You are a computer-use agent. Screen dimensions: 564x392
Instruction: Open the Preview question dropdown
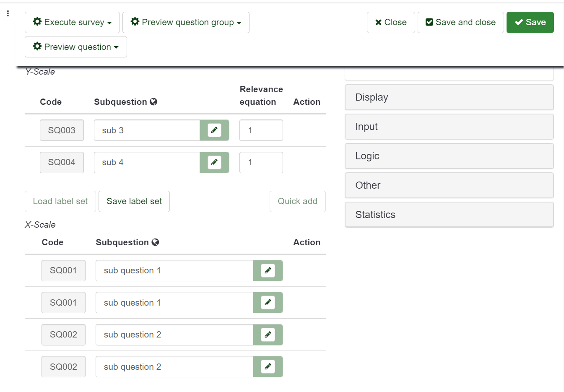pyautogui.click(x=76, y=47)
